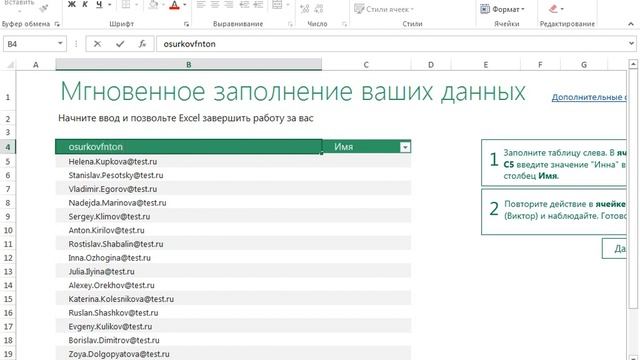Open the Стили ячеек dropdown

click(x=384, y=9)
